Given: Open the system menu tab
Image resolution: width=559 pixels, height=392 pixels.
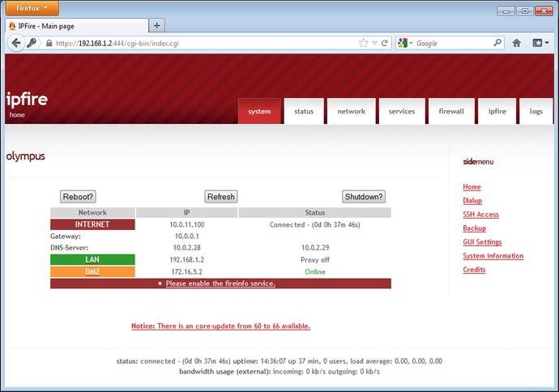Looking at the screenshot, I should (259, 111).
